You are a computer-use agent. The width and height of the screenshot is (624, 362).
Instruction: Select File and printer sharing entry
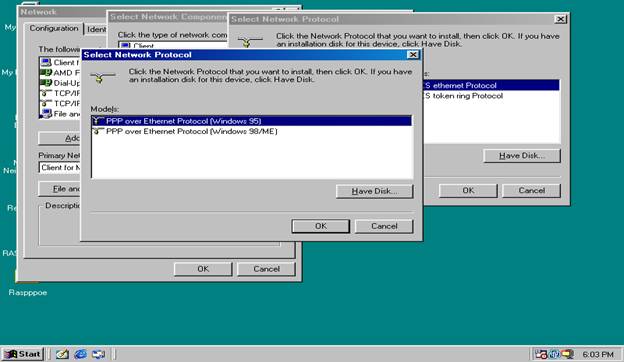[60, 114]
